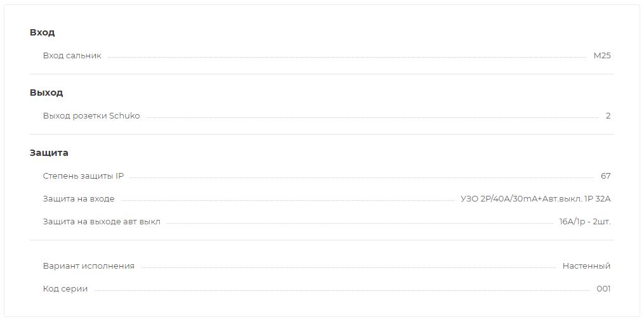
Task: Click the dotted line in Вход сальник row
Action: [348, 58]
